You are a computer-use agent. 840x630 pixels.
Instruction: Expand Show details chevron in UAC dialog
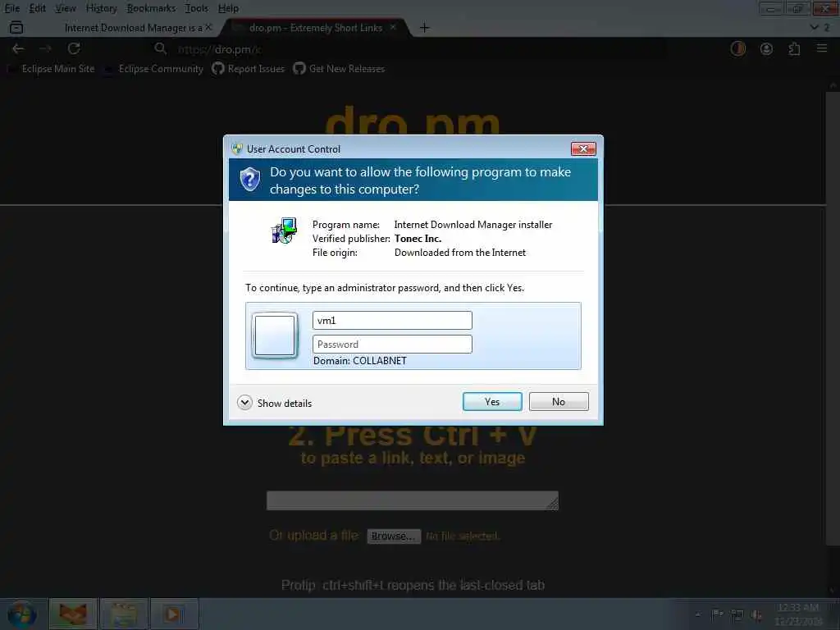point(244,403)
